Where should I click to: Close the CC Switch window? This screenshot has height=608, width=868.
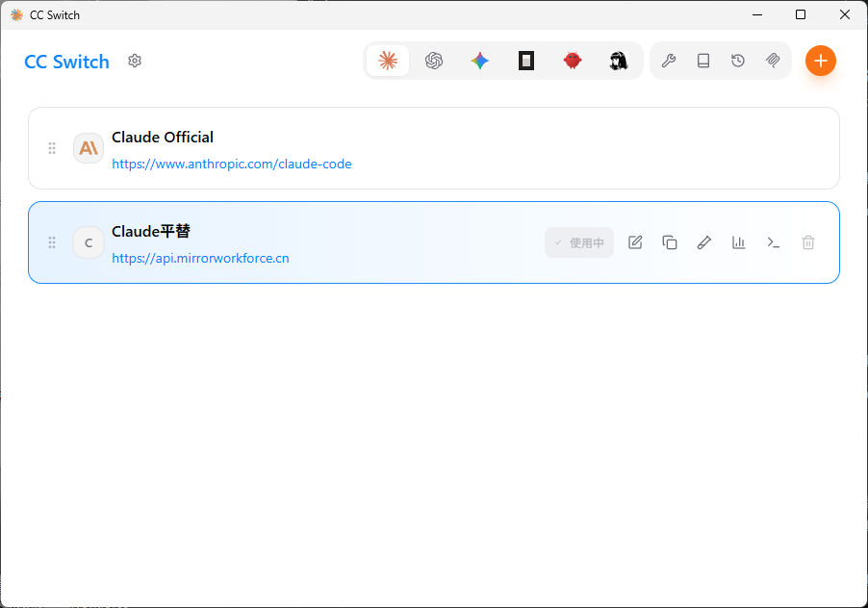845,15
